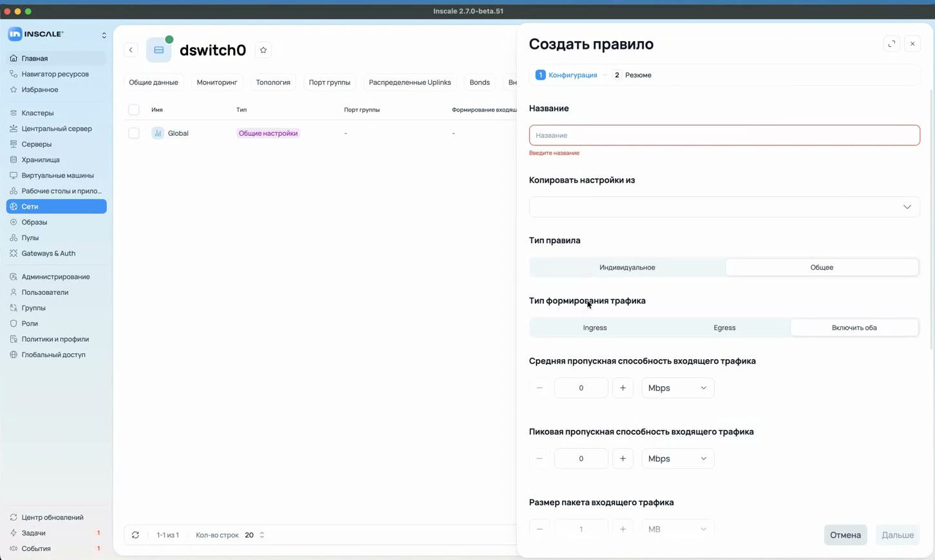Open Задачи in the sidebar
935x560 pixels.
click(x=57, y=533)
